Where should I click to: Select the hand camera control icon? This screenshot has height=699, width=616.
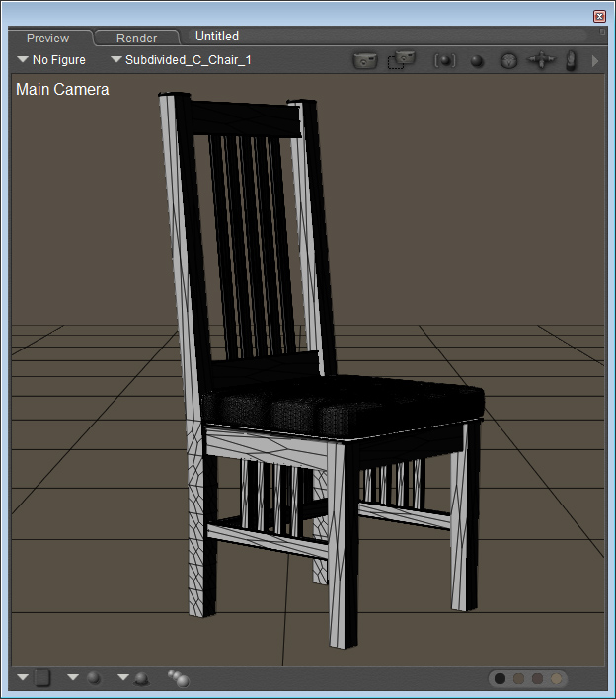point(571,60)
